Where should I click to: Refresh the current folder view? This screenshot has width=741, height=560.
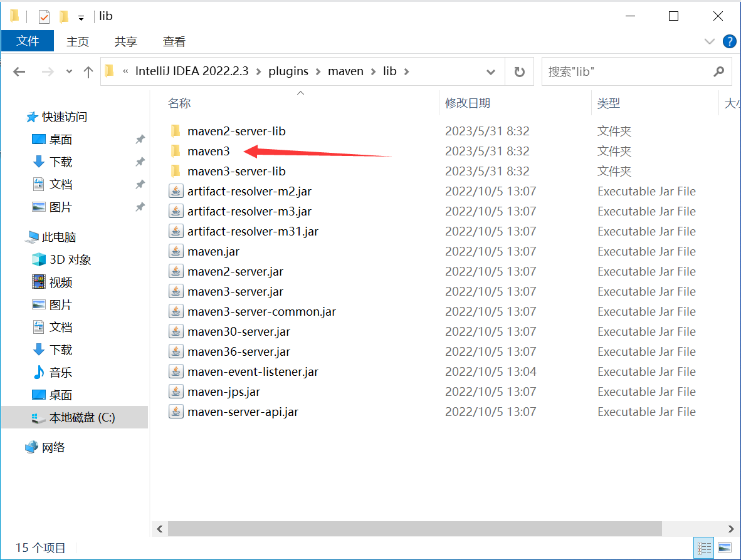click(x=519, y=72)
